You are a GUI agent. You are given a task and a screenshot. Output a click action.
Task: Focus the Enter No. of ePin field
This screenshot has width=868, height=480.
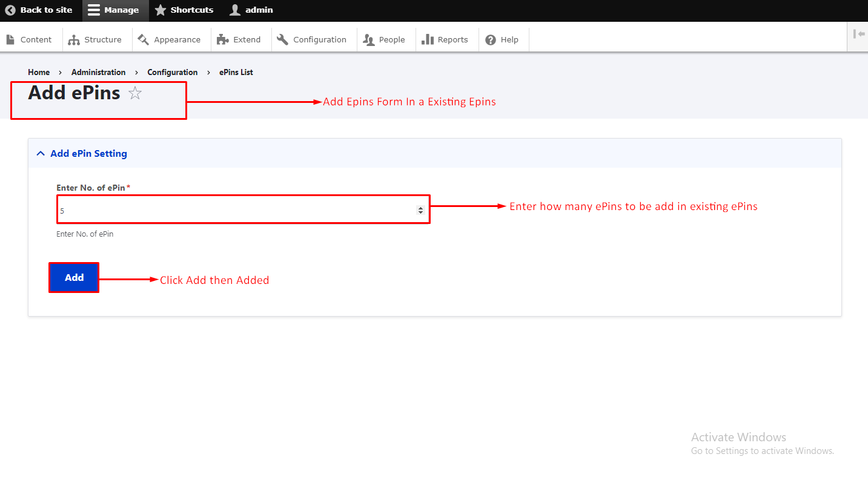236,210
